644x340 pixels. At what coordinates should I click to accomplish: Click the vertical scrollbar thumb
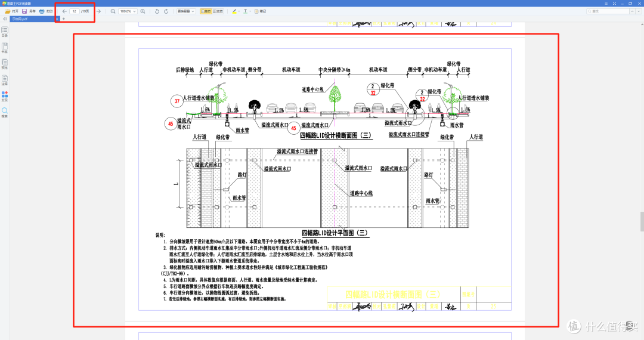point(642,222)
